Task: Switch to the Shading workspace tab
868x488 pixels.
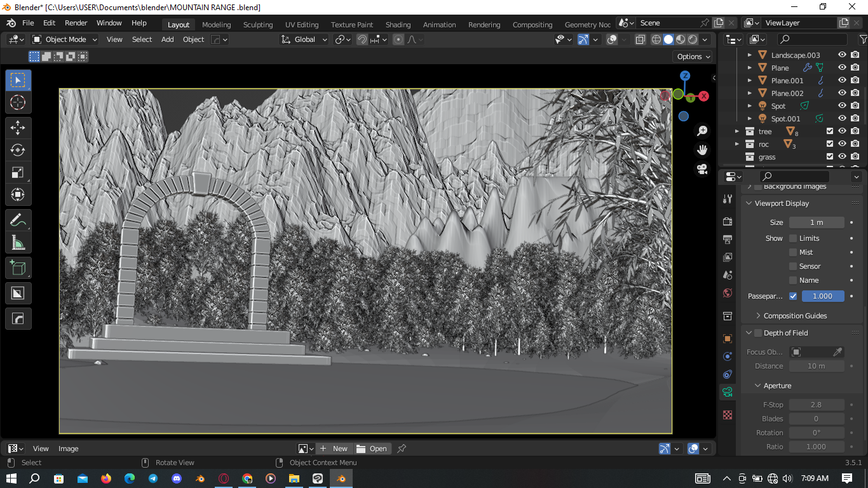Action: [398, 25]
